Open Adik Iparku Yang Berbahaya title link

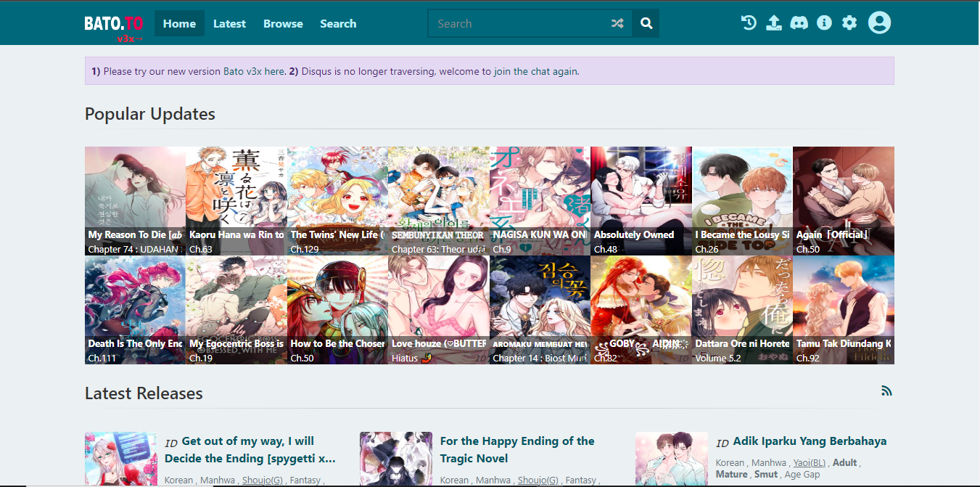tap(810, 441)
